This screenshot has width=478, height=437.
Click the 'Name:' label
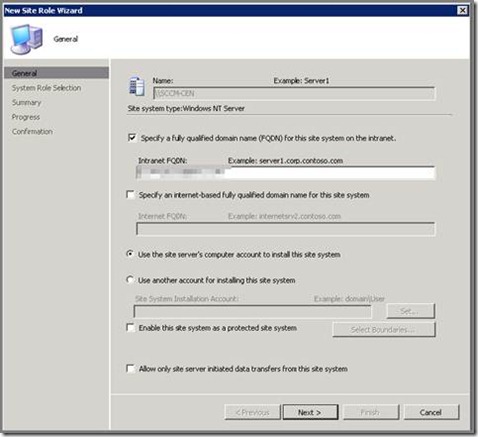(163, 81)
